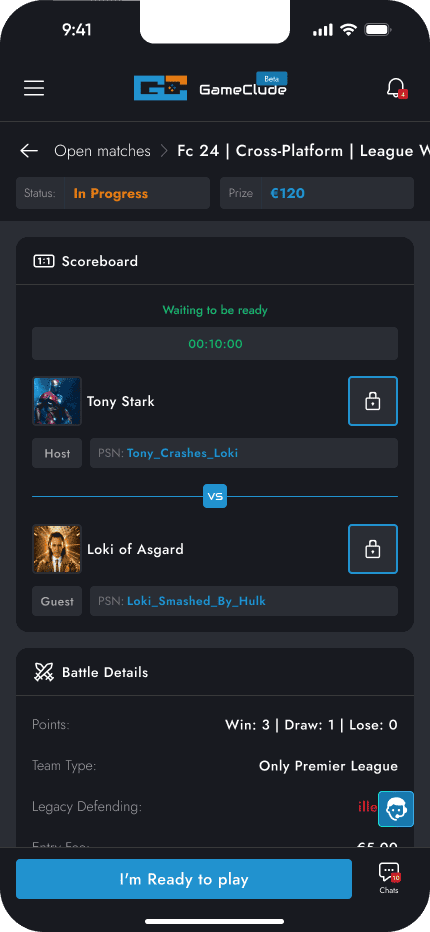This screenshot has width=430, height=932.
Task: Click the crossed swords Battle Details icon
Action: pos(43,672)
